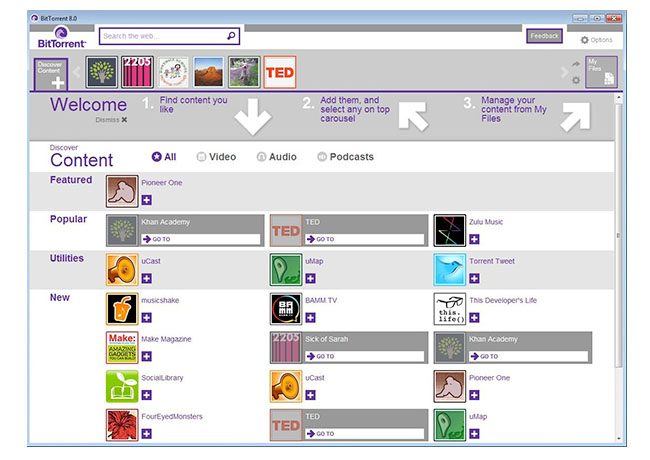Select the Video filter
Image resolution: width=650 pixels, height=460 pixels.
point(216,157)
